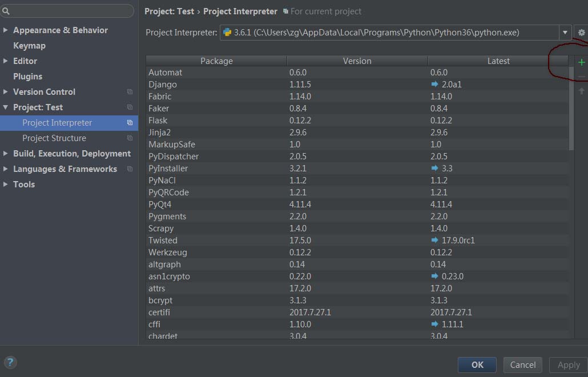Select the Automat package row

click(x=357, y=72)
